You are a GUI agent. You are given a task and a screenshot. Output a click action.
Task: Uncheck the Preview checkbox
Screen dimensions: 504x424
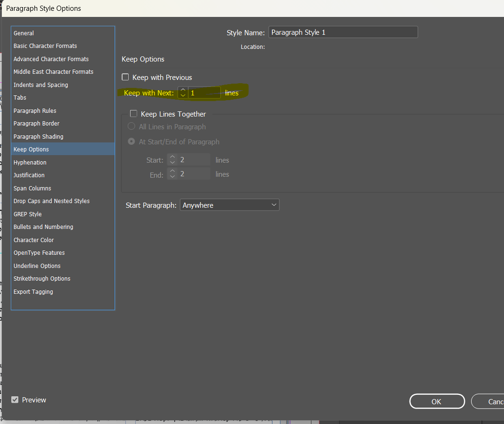[15, 400]
